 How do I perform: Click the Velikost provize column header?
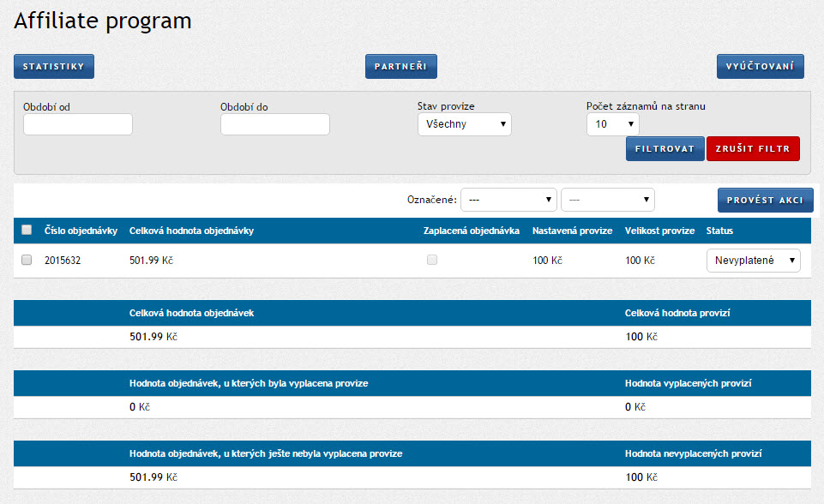[659, 231]
